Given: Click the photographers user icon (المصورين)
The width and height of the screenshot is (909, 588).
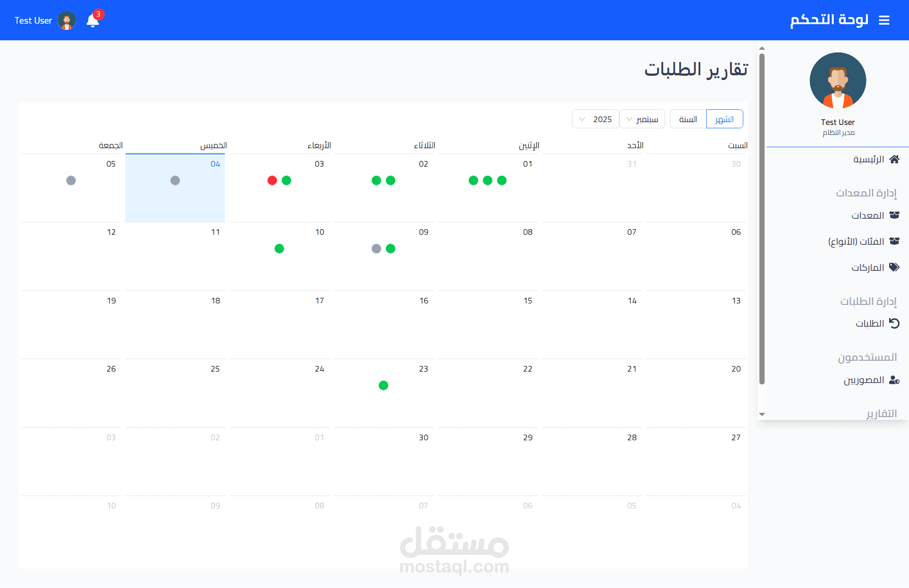Looking at the screenshot, I should (894, 380).
